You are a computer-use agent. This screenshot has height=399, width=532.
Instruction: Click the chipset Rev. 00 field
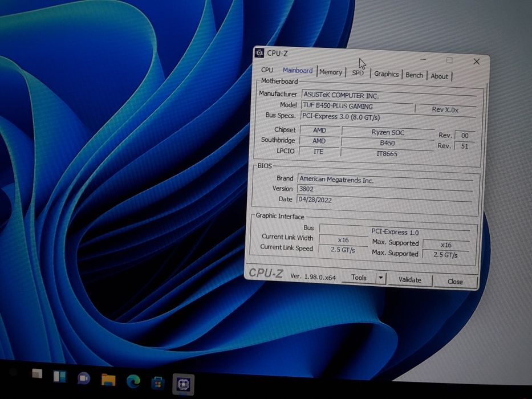[465, 136]
